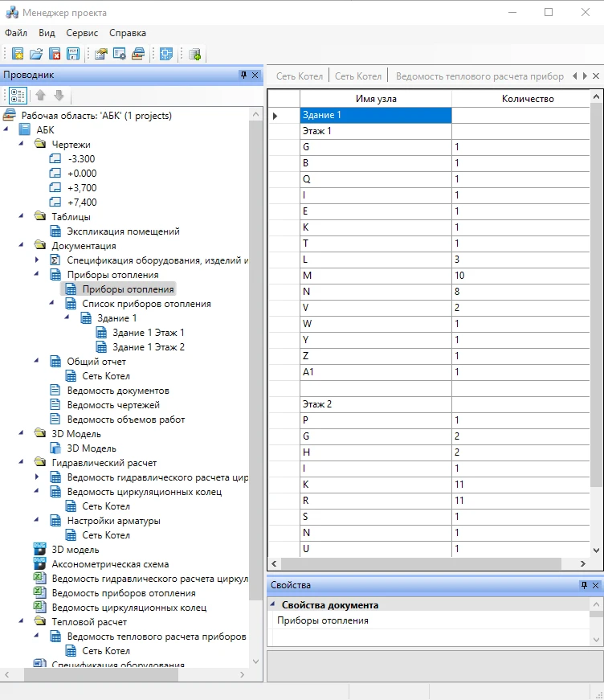Screen dimensions: 604x700
Task: Save the project using the floppy disk icon
Action: click(x=73, y=54)
